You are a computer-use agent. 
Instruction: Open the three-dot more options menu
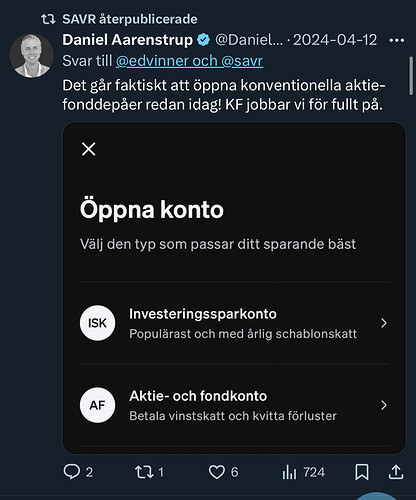(397, 40)
